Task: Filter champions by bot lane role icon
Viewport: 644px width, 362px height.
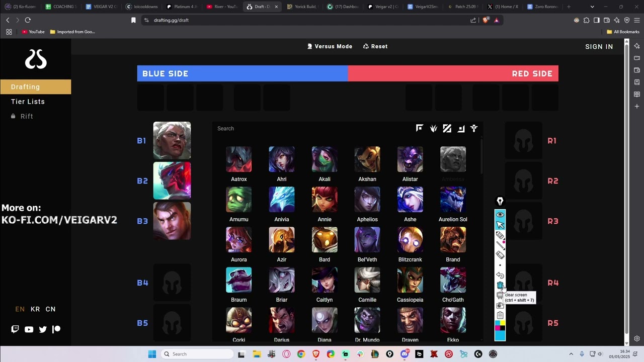Action: (461, 129)
